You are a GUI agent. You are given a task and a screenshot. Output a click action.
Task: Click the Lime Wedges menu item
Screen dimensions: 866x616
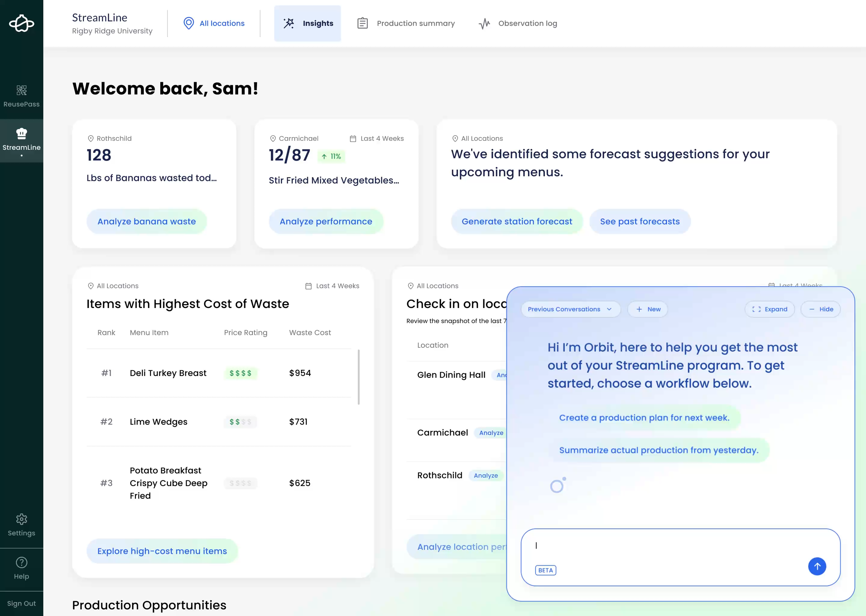pos(158,422)
